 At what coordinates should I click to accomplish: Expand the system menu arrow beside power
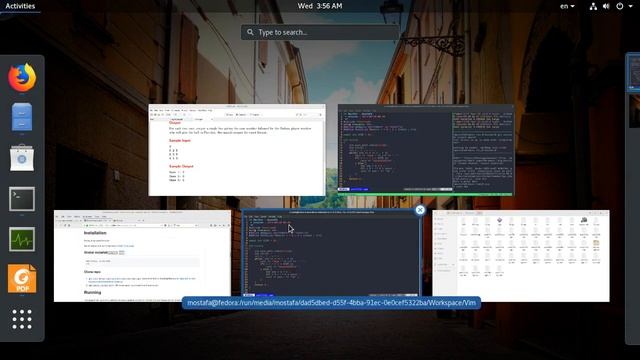pos(631,6)
